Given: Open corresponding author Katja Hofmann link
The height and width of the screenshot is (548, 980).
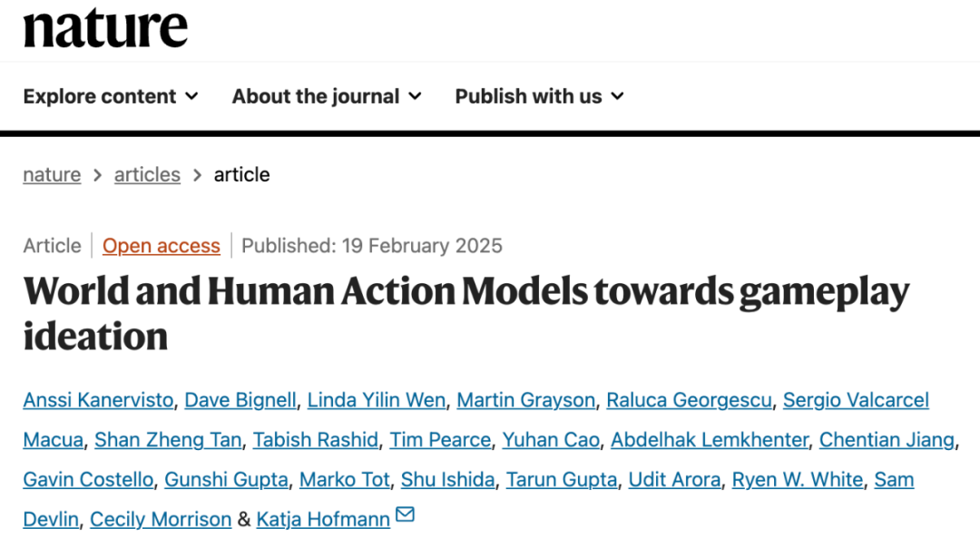Looking at the screenshot, I should click(x=323, y=519).
